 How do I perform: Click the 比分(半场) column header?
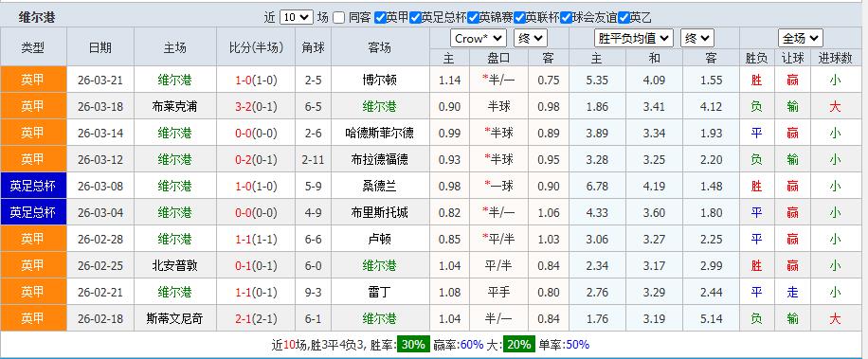click(256, 47)
